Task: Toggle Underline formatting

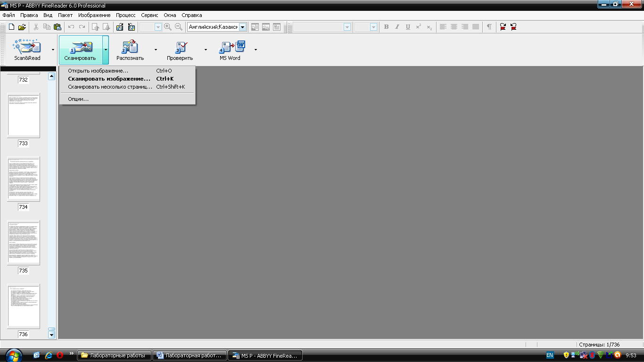Action: (x=408, y=27)
